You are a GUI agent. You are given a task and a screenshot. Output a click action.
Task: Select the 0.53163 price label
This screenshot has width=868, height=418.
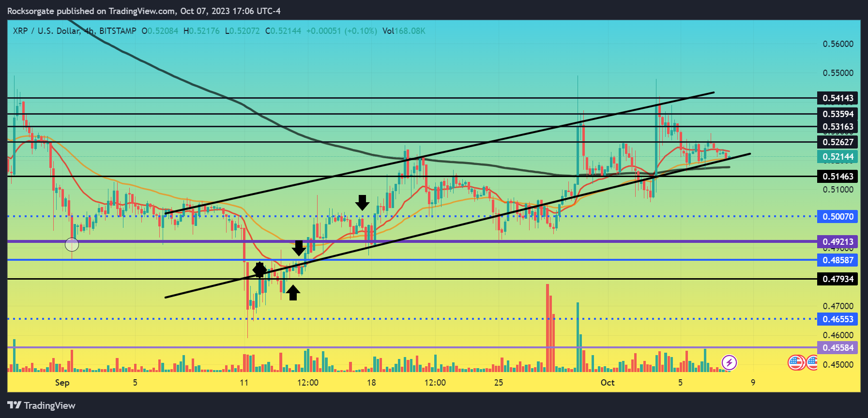(x=838, y=127)
